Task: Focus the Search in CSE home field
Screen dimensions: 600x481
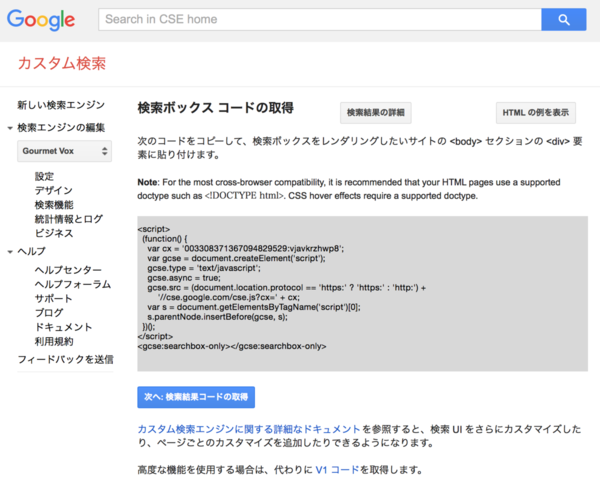Action: click(320, 20)
